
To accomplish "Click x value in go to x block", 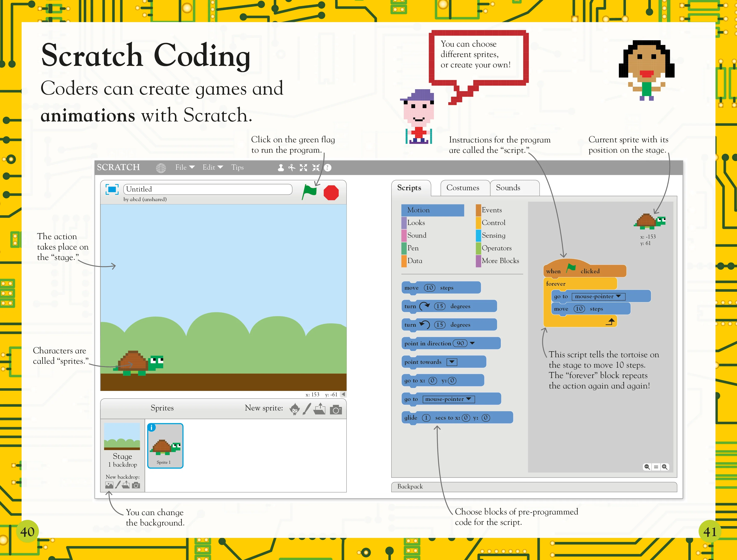I will click(432, 381).
